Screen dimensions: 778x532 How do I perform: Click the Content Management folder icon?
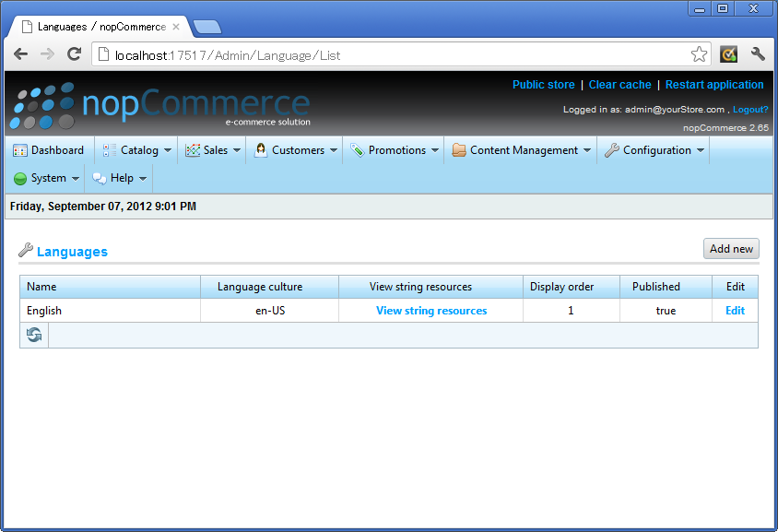(x=459, y=150)
